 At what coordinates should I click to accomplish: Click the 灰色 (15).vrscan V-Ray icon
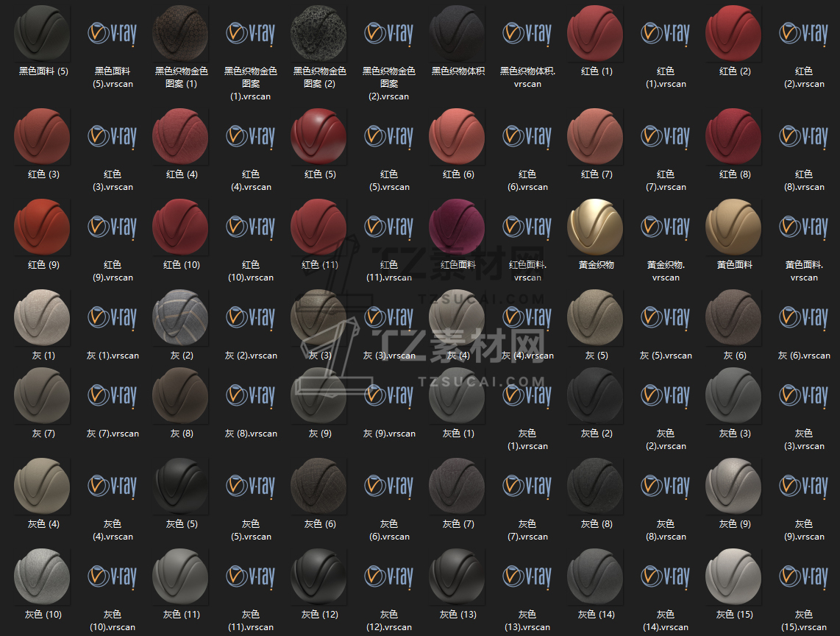coord(803,576)
